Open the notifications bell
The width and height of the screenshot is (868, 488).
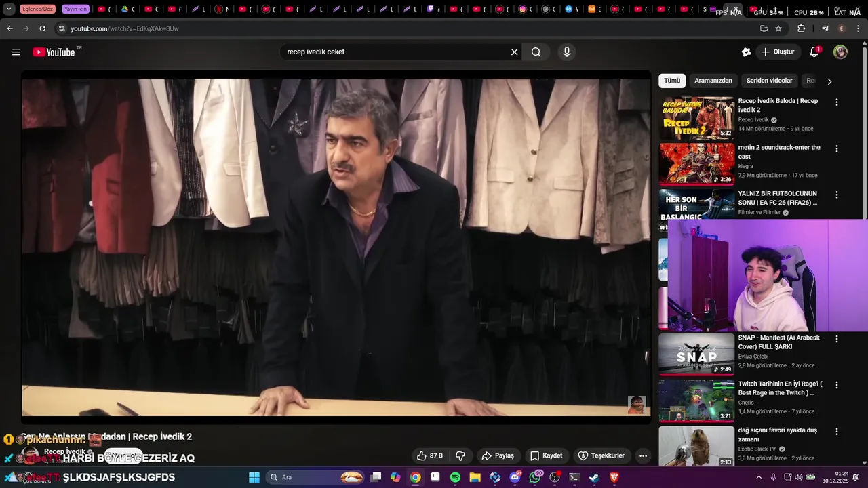point(814,52)
